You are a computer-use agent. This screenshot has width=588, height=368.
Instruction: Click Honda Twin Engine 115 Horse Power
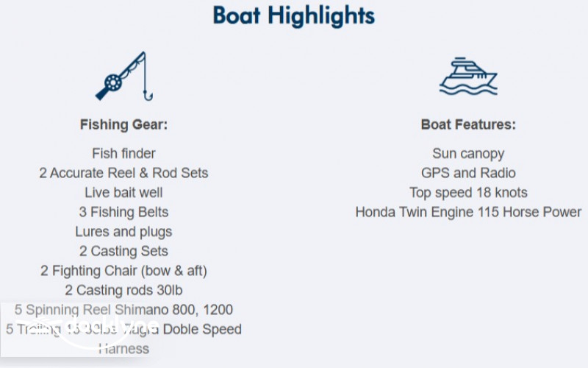468,212
